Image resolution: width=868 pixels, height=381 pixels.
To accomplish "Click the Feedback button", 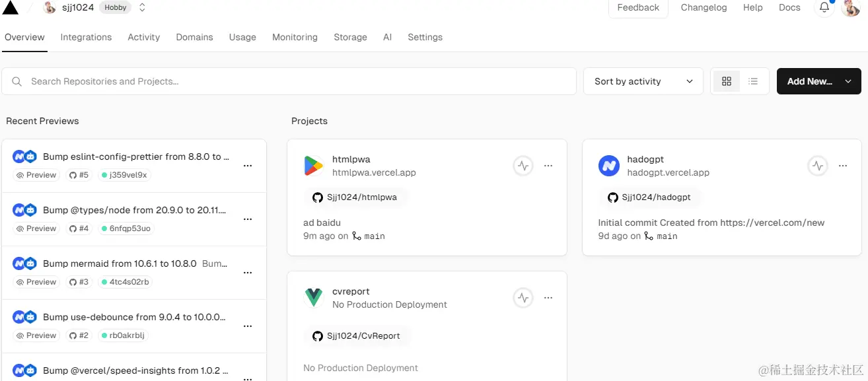I will (637, 8).
